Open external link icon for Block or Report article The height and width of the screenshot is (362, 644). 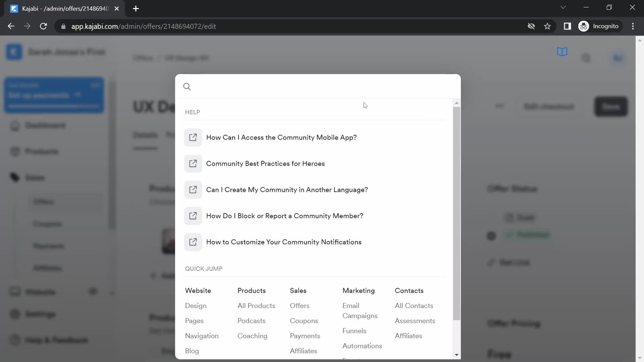(193, 216)
